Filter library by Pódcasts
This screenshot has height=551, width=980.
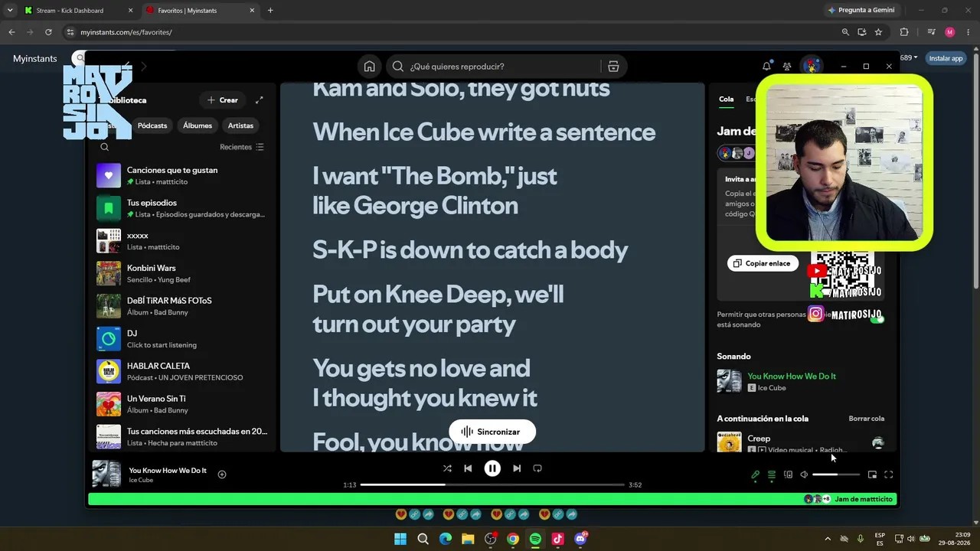click(x=152, y=126)
